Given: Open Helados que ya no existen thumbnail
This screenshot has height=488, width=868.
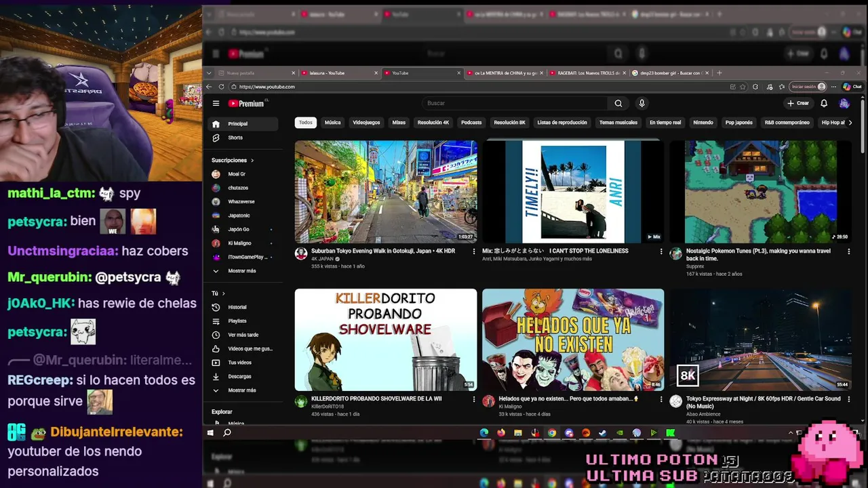Looking at the screenshot, I should (x=573, y=340).
